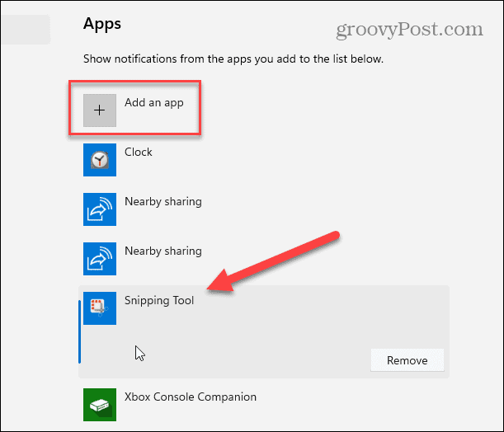Select the Xbox Console Companion label
This screenshot has height=432, width=504.
[x=191, y=397]
